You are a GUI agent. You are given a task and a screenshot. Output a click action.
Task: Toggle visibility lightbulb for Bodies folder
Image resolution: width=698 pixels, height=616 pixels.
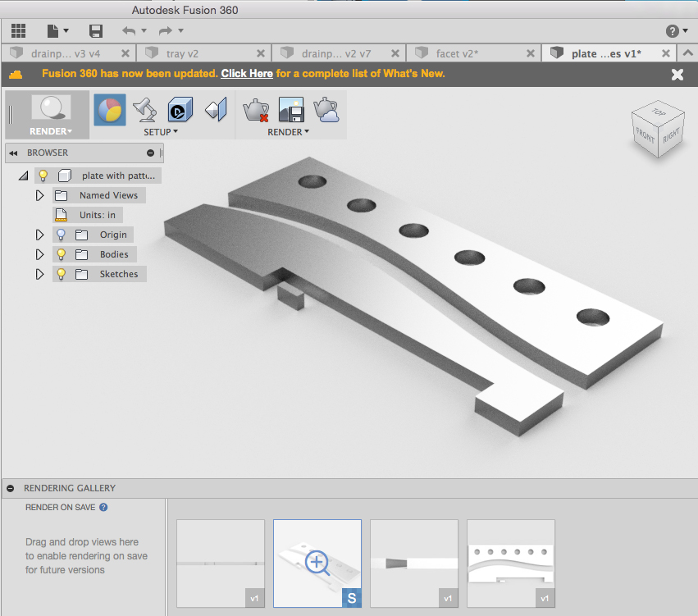click(x=61, y=254)
